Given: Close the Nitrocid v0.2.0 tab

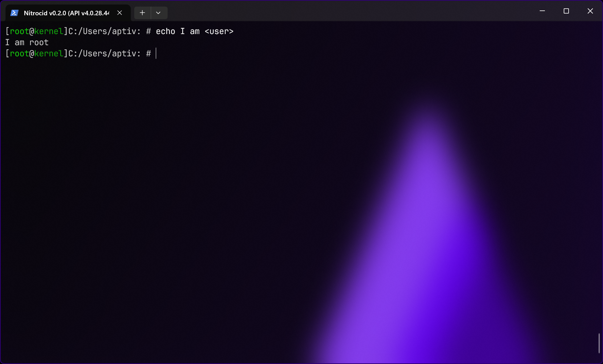Looking at the screenshot, I should 120,13.
